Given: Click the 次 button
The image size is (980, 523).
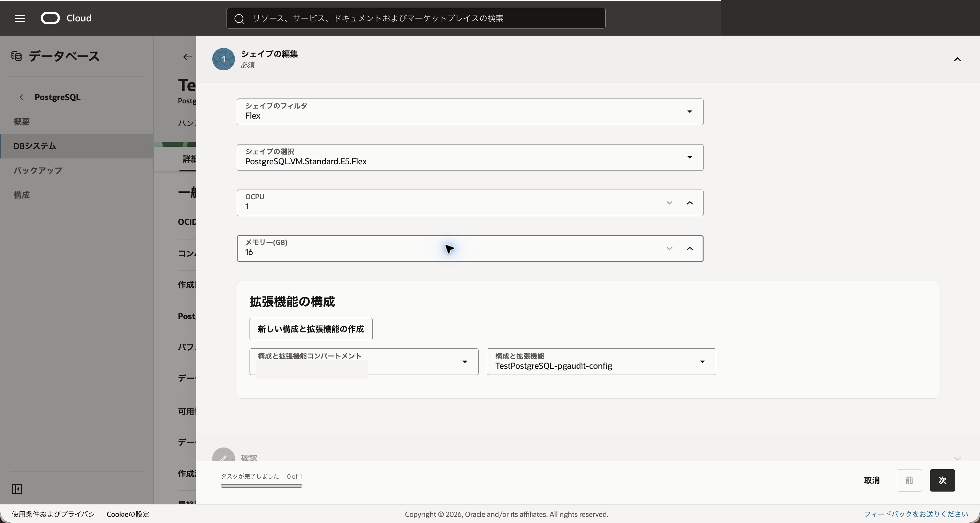Looking at the screenshot, I should [942, 481].
